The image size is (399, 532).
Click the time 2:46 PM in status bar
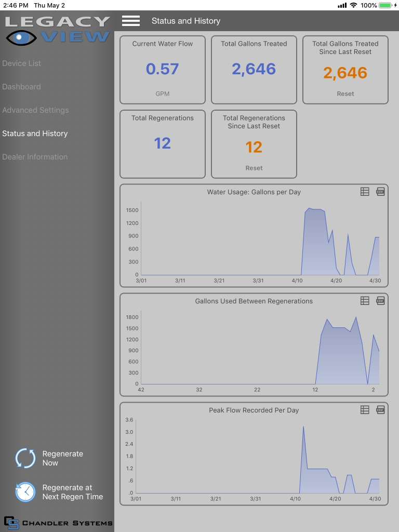coord(16,5)
